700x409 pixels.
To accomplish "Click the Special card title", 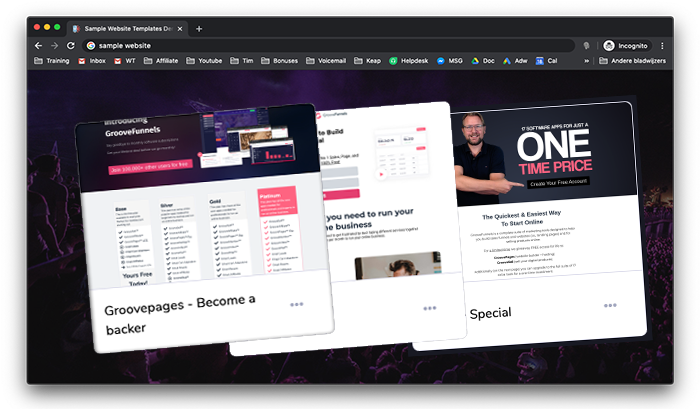I will coord(490,313).
